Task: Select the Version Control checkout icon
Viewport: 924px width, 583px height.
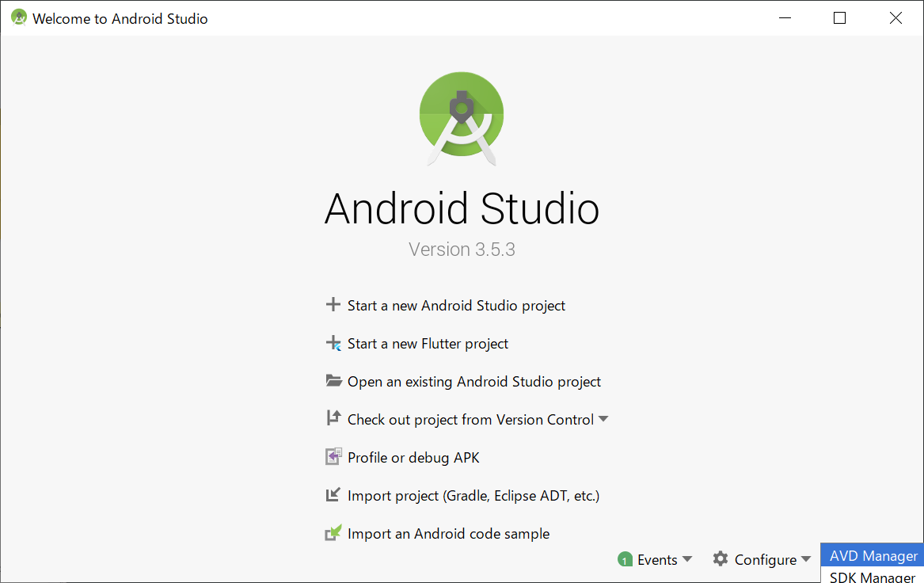Action: pos(333,419)
